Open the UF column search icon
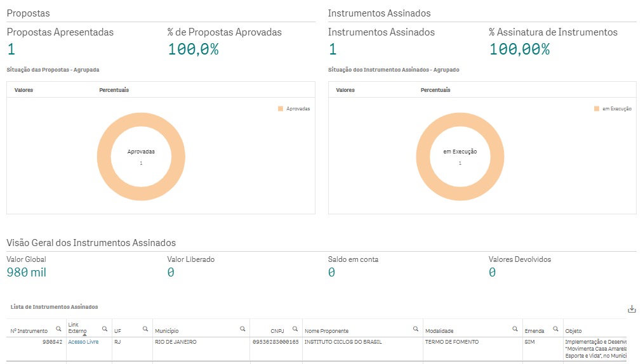The height and width of the screenshot is (364, 643). coord(145,328)
